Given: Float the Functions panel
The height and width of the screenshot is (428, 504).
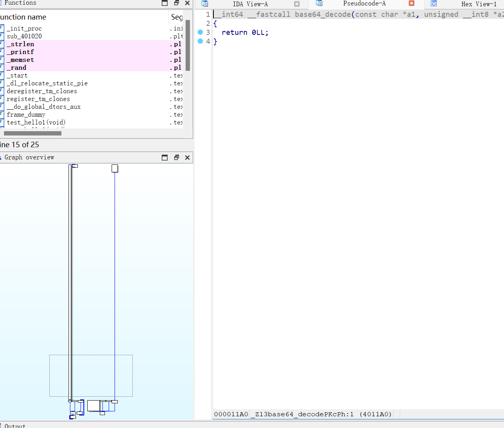Looking at the screenshot, I should [176, 3].
